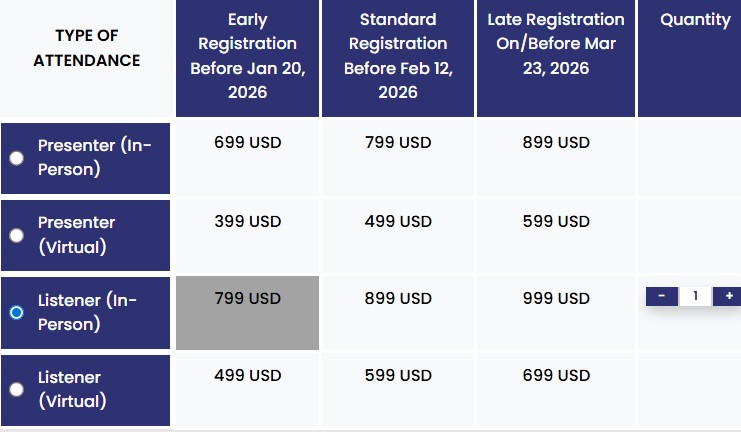Pick the Listener (Virtual) radio option

click(x=17, y=389)
